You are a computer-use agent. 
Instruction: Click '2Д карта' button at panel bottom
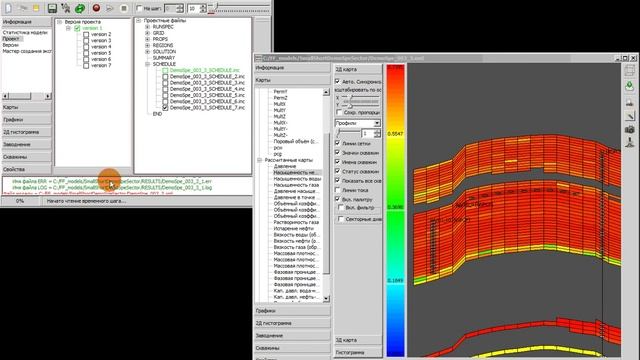(x=358, y=340)
